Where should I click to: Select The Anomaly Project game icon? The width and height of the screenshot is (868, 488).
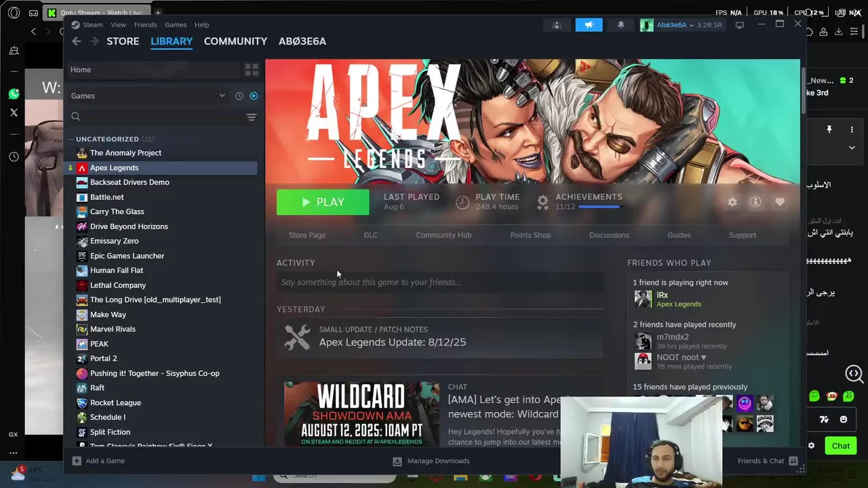(x=82, y=153)
